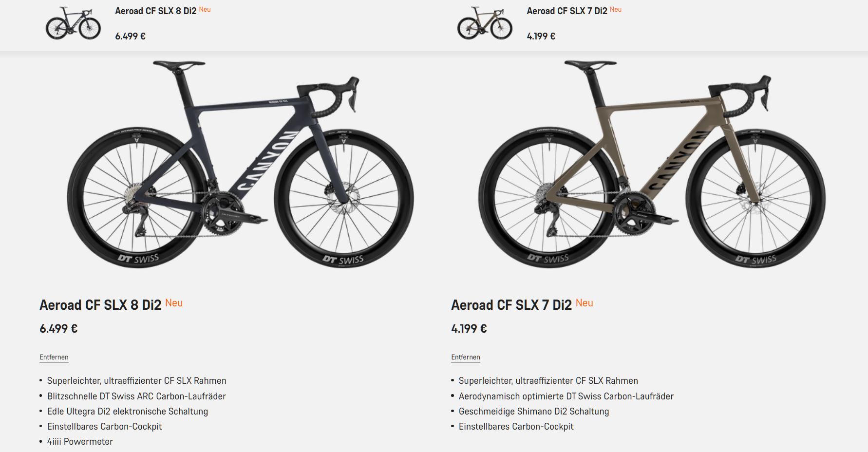Click the Blitzschnelle DT Swiss ARC Carbon-Laufräder line
Viewport: 868px width, 452px height.
(136, 396)
